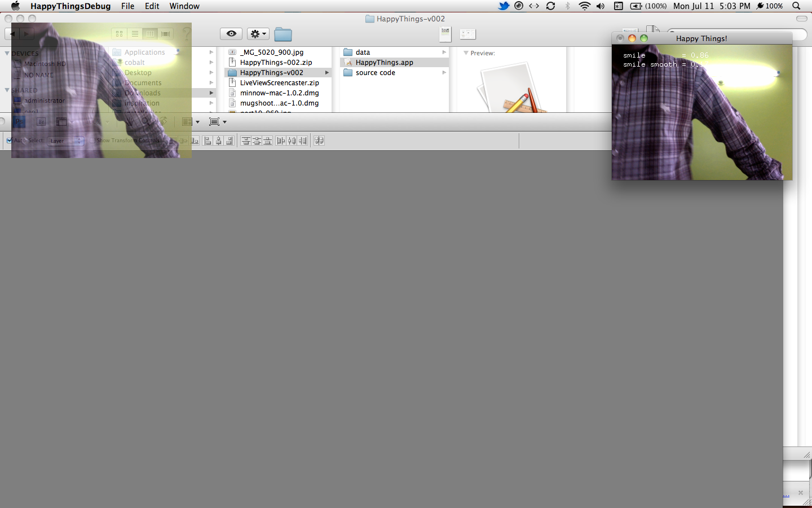Image resolution: width=812 pixels, height=508 pixels.
Task: Click the Finder toolbar toggle pill button
Action: (x=801, y=19)
